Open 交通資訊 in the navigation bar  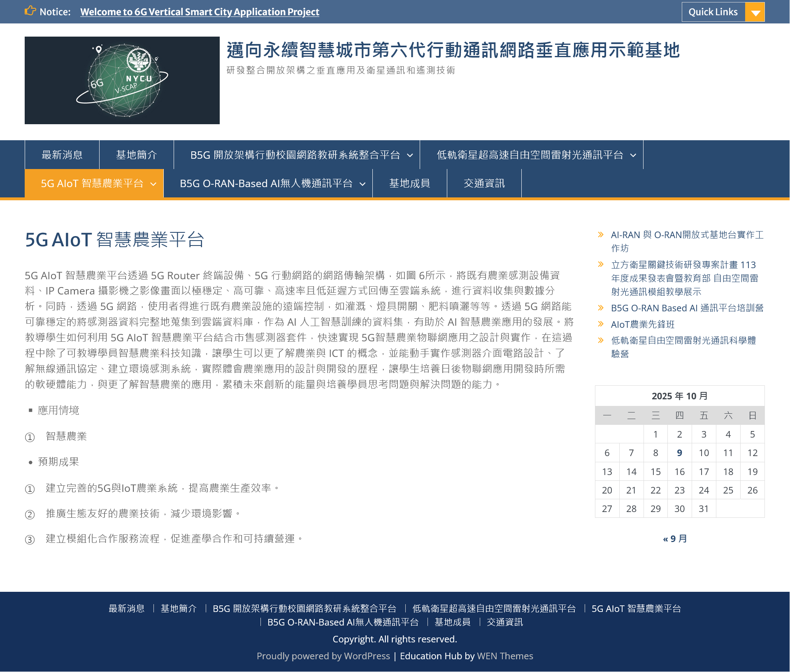coord(484,183)
